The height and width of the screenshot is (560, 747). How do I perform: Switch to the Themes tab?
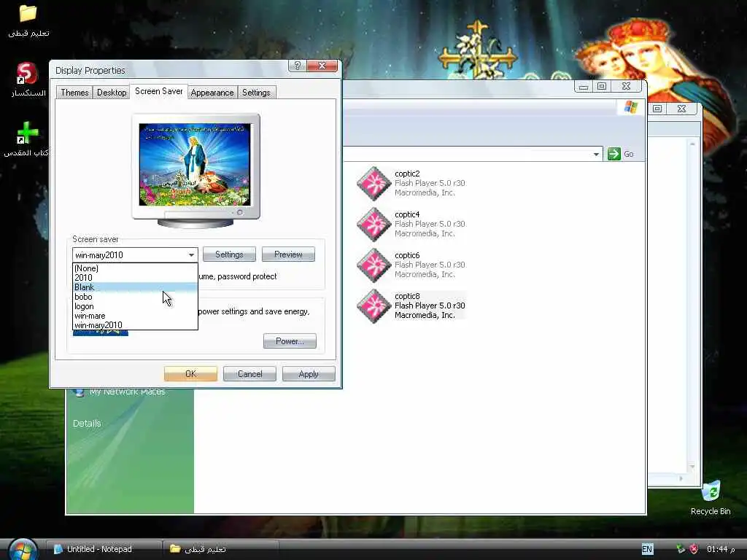[74, 93]
